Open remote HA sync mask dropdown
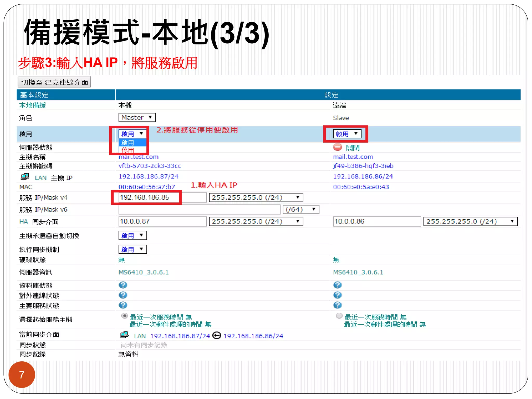532x399 pixels. [470, 221]
